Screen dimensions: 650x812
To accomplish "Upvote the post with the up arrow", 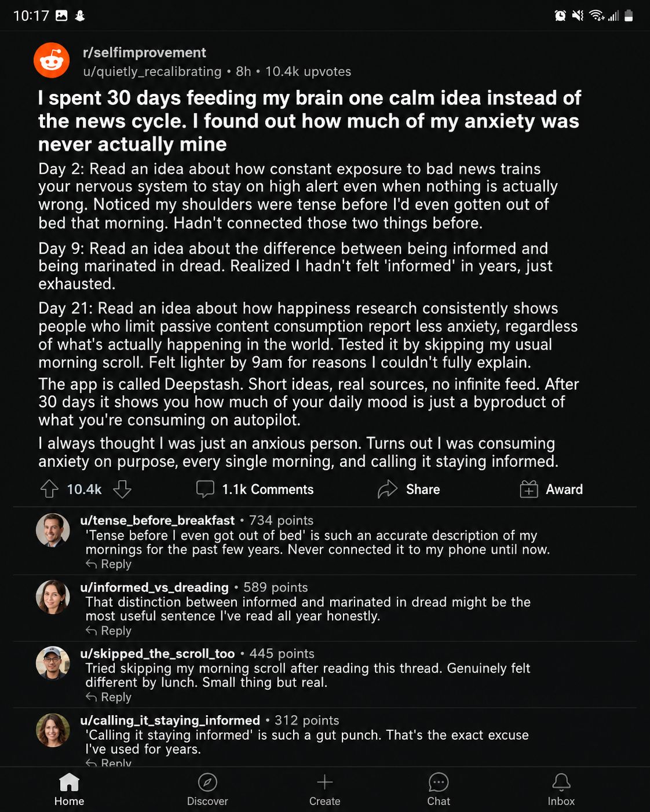I will pos(49,489).
